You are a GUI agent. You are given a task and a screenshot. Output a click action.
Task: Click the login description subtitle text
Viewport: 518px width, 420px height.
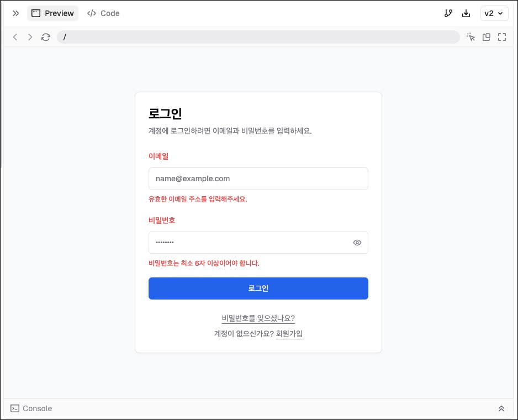click(x=230, y=131)
